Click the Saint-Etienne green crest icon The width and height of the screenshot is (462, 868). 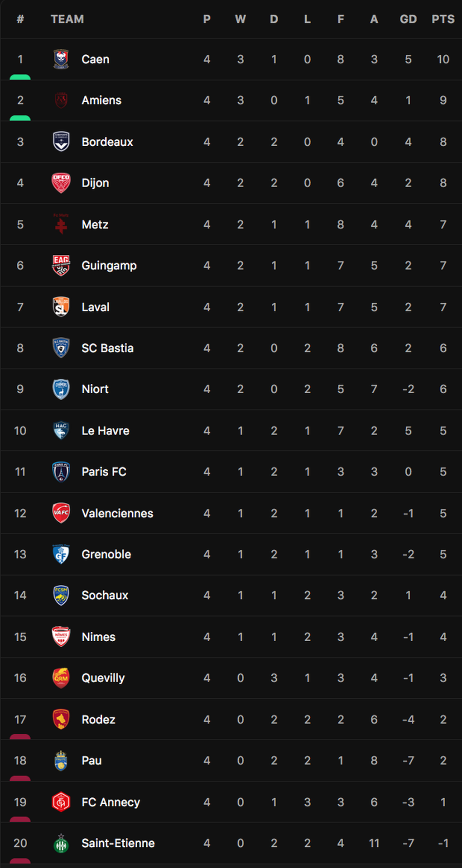click(x=61, y=843)
